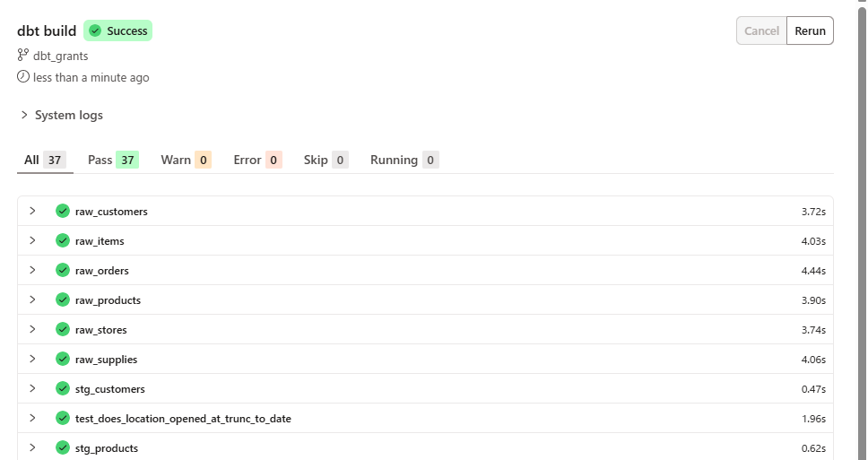
Task: Expand the raw_items result row
Action: [x=32, y=241]
